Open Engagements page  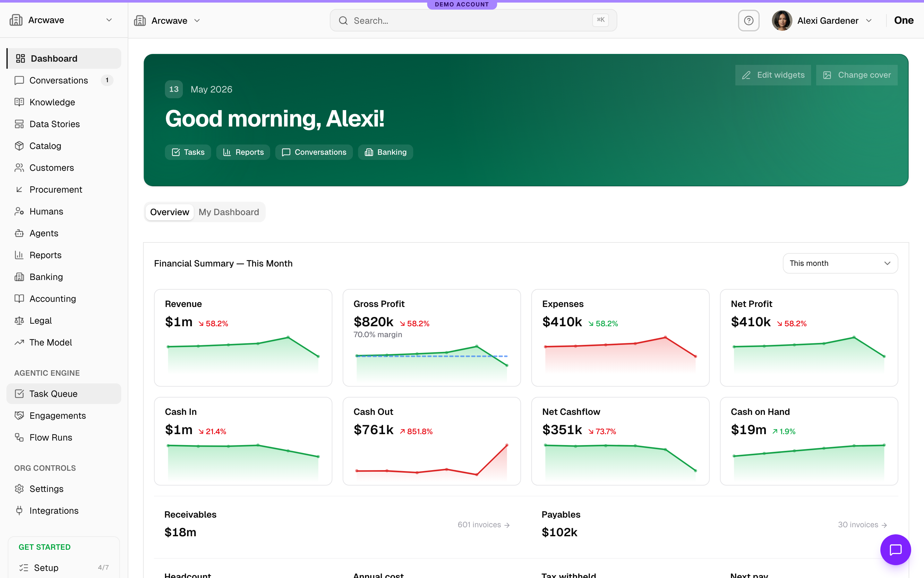coord(64,415)
